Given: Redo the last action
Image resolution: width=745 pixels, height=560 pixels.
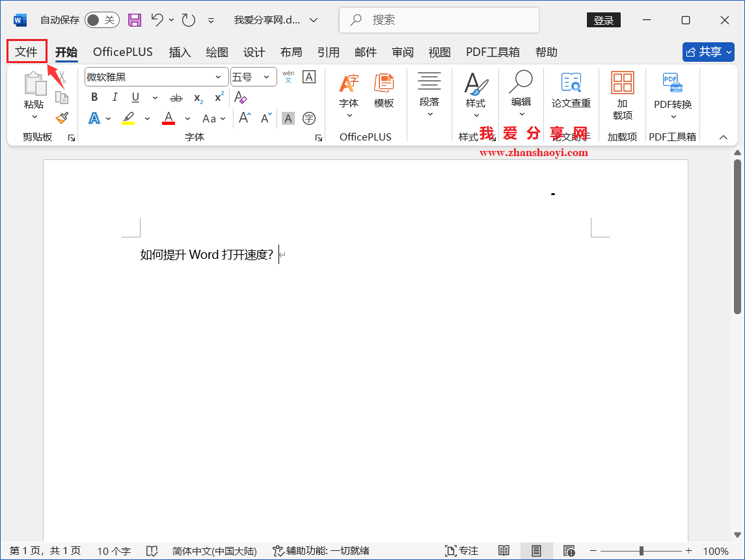Looking at the screenshot, I should tap(189, 20).
